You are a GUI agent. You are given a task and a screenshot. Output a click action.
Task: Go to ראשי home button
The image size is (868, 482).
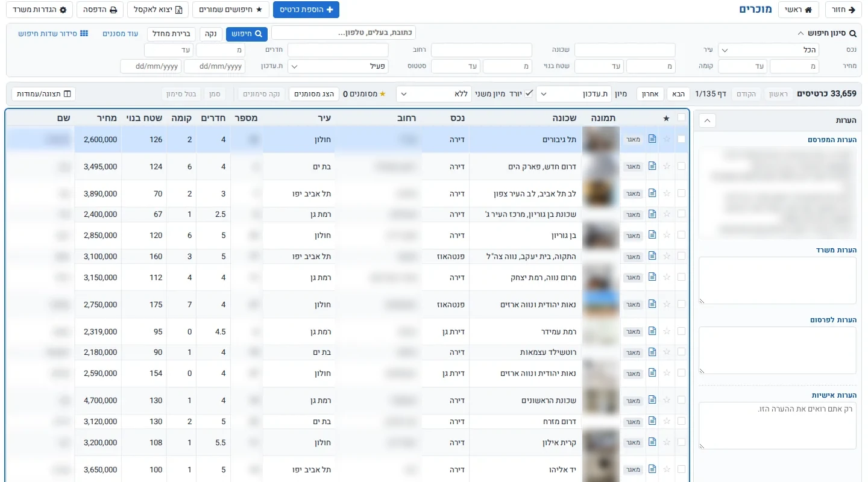pyautogui.click(x=799, y=10)
